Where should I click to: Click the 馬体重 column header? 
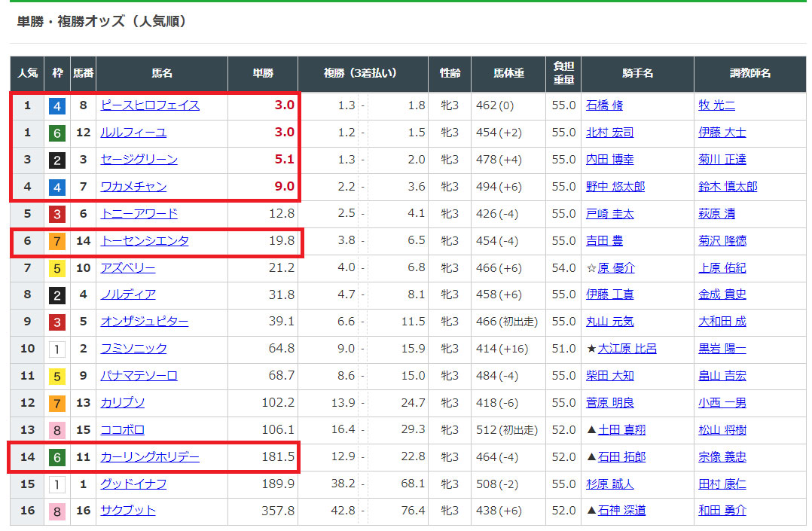tap(509, 74)
